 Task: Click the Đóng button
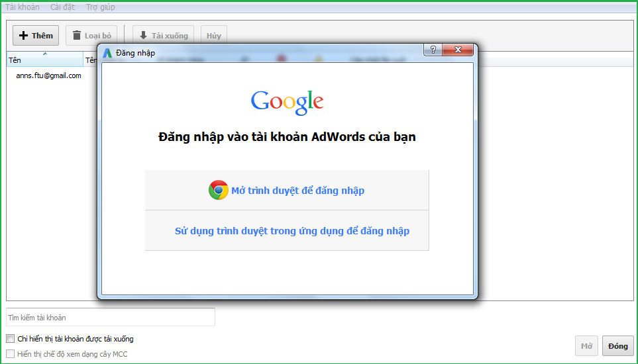pos(617,346)
